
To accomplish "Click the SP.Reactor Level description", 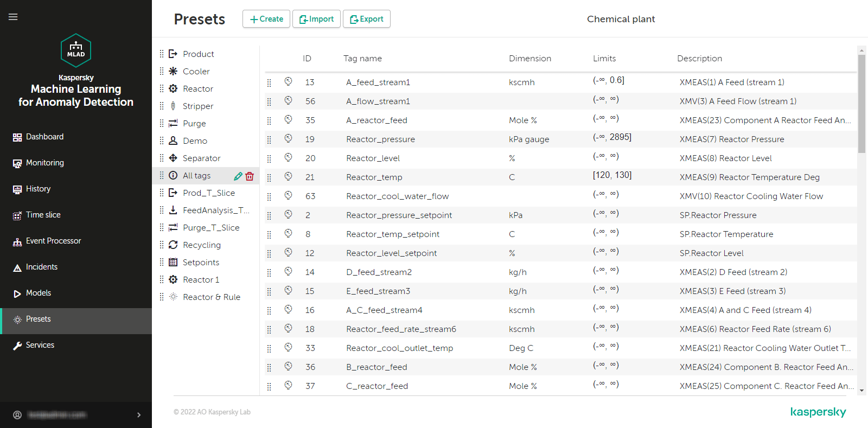I will (712, 253).
